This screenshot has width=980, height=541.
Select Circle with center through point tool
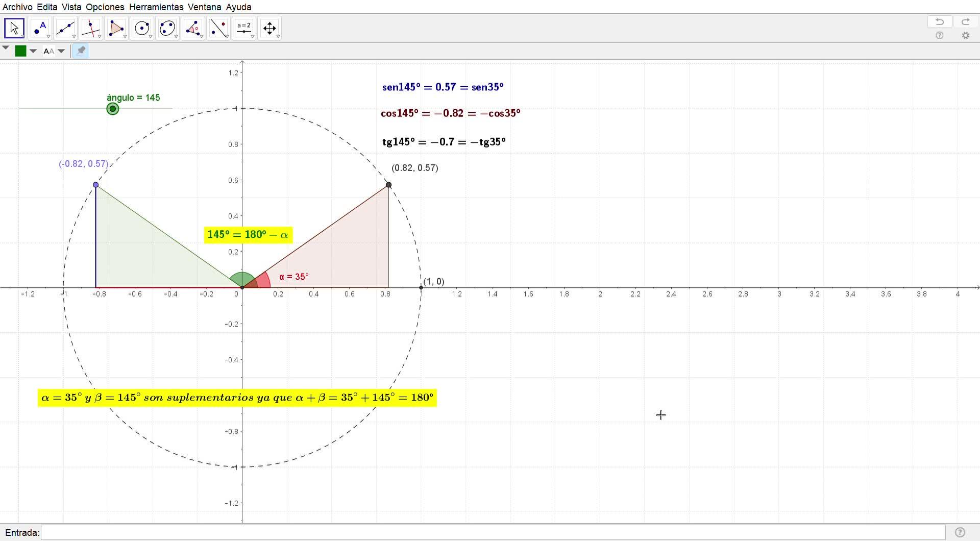point(142,28)
